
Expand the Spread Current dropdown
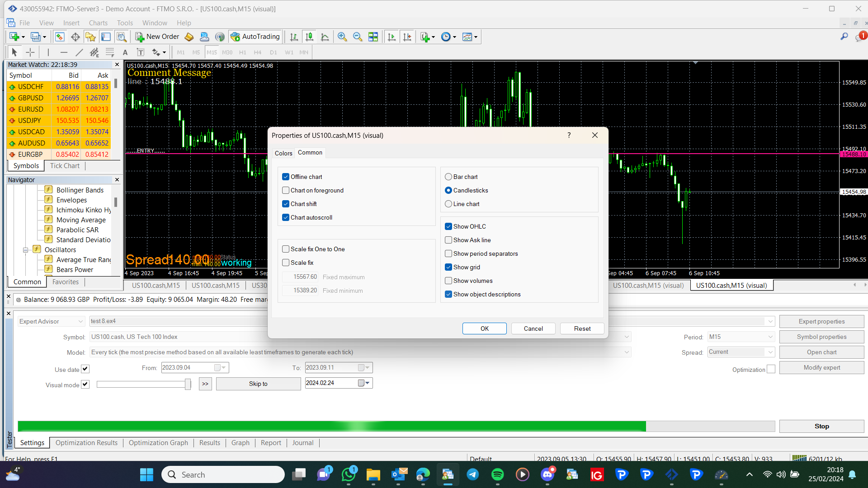741,352
